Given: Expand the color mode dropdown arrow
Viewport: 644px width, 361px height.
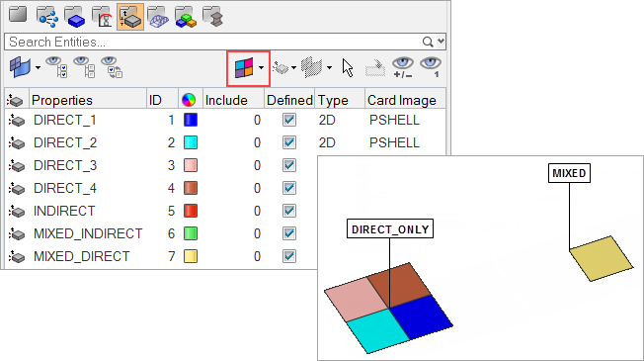Looking at the screenshot, I should [x=261, y=68].
